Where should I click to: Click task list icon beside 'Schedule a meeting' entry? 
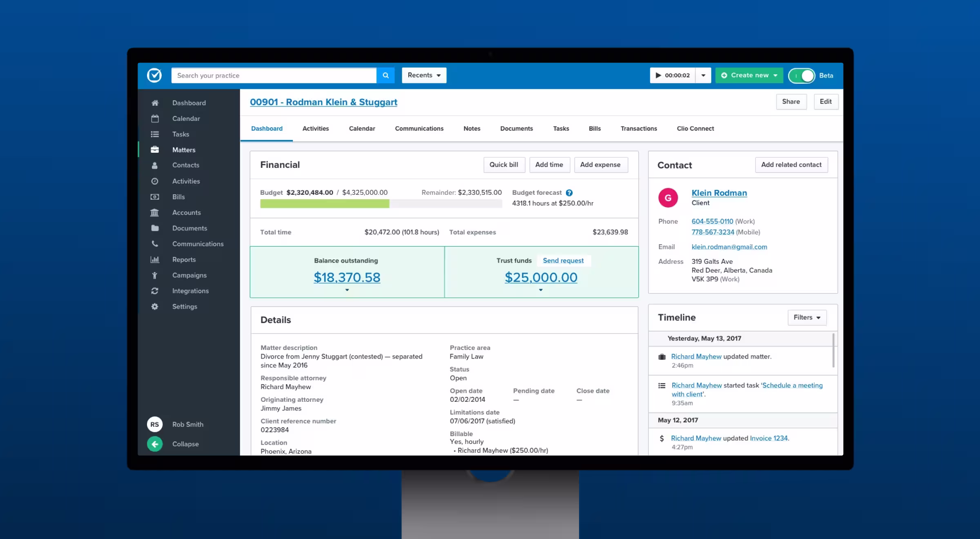[x=662, y=385]
